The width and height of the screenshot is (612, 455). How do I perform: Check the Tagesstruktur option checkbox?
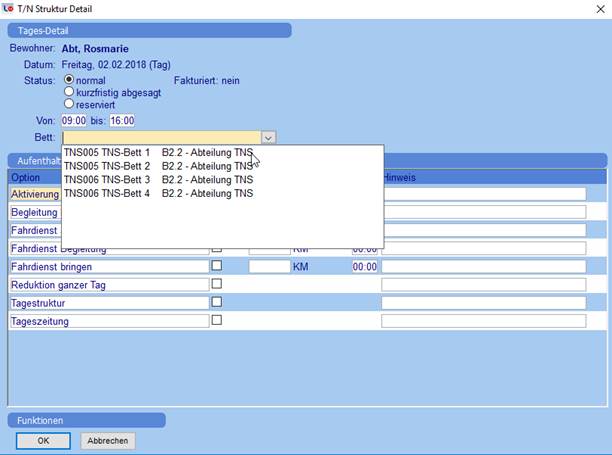(x=217, y=302)
